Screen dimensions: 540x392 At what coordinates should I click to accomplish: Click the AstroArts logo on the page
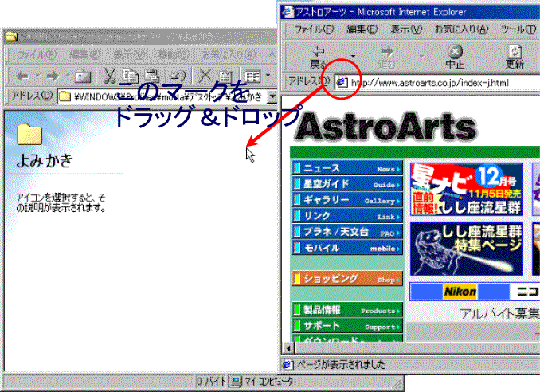coord(385,127)
